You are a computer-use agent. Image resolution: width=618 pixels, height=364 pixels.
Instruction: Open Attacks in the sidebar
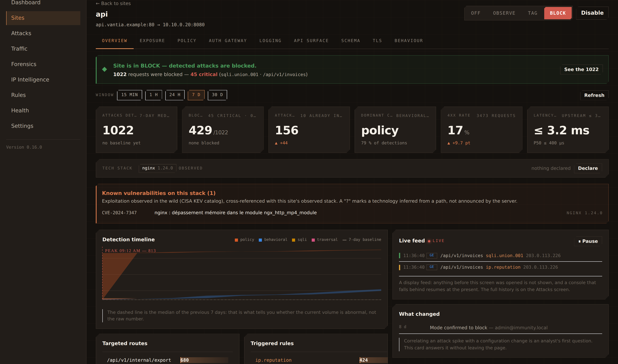coord(43,33)
